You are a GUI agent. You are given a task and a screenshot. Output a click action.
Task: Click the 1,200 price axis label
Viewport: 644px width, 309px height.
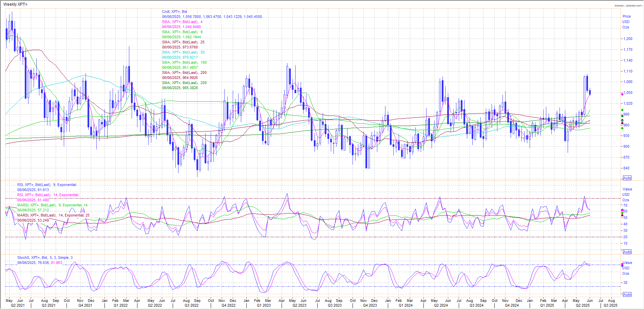click(628, 39)
